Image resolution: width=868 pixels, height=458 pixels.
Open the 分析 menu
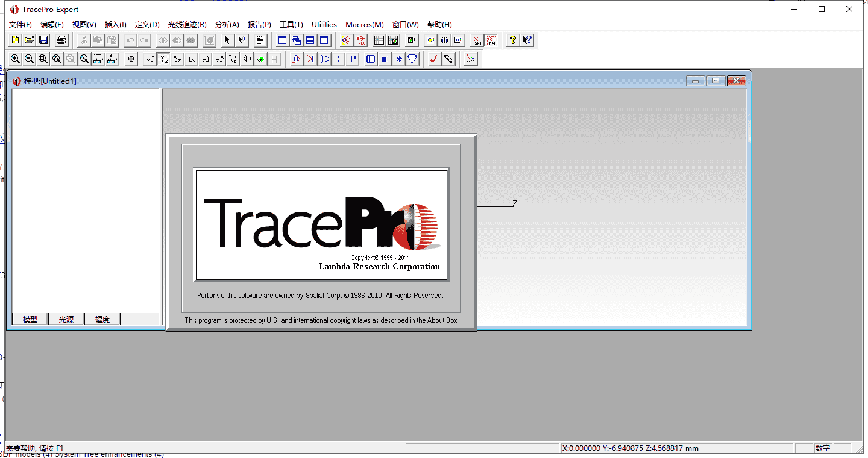tap(227, 24)
